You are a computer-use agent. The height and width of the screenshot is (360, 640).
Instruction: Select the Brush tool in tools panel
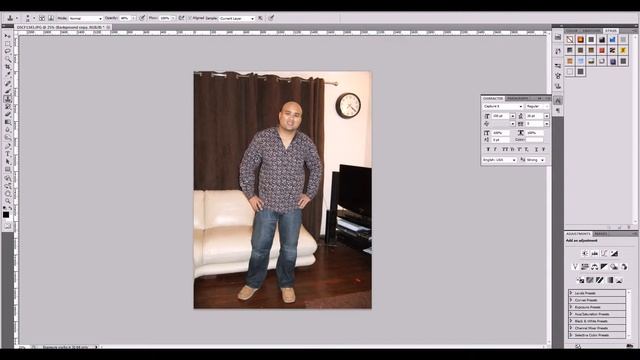pos(7,91)
